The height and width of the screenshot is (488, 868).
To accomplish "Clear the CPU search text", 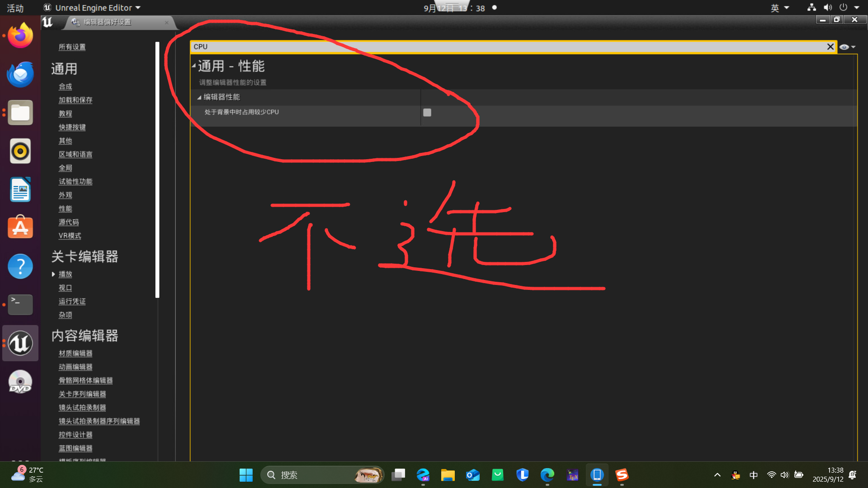I will (830, 47).
